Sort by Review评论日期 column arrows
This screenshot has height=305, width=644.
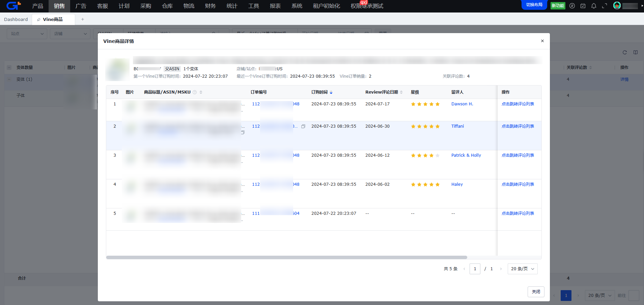click(x=401, y=92)
